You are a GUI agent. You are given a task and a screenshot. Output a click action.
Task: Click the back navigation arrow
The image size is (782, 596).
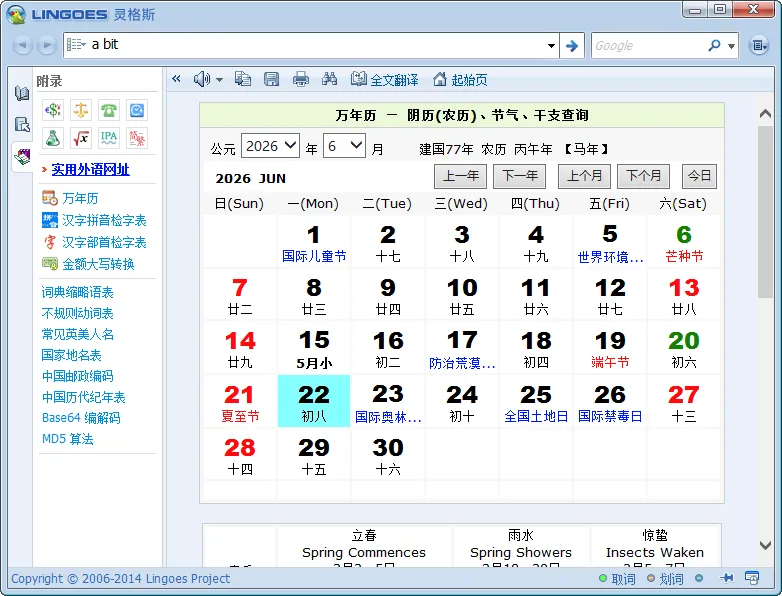22,45
